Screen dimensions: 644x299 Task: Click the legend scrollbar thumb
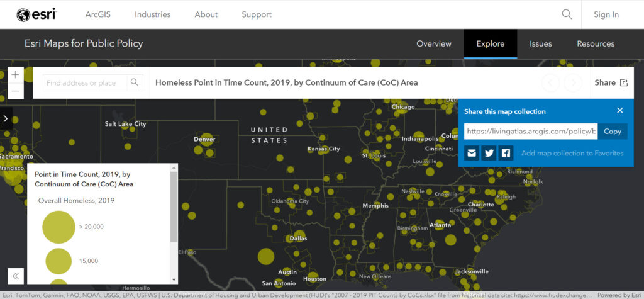pos(174,206)
